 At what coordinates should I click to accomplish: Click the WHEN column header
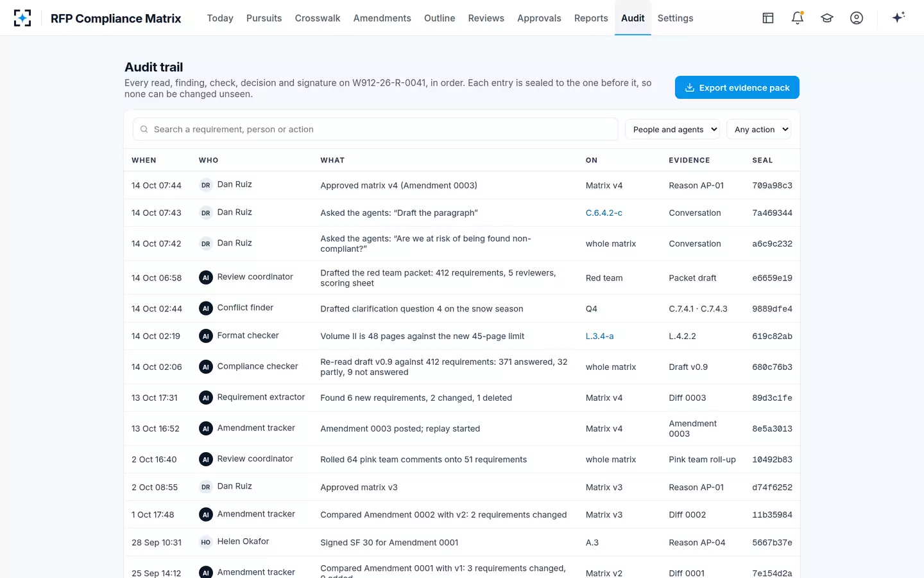pos(144,161)
